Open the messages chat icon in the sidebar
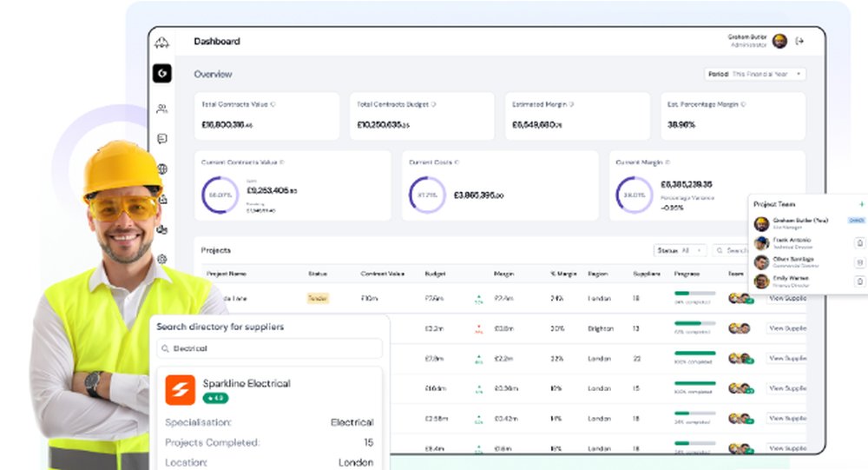Image resolution: width=868 pixels, height=470 pixels. click(x=161, y=139)
